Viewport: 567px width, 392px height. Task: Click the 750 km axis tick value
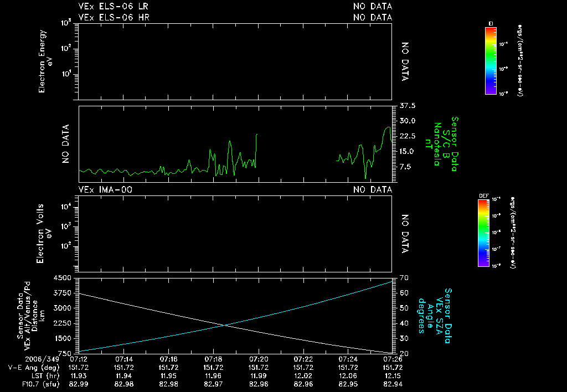coord(64,353)
